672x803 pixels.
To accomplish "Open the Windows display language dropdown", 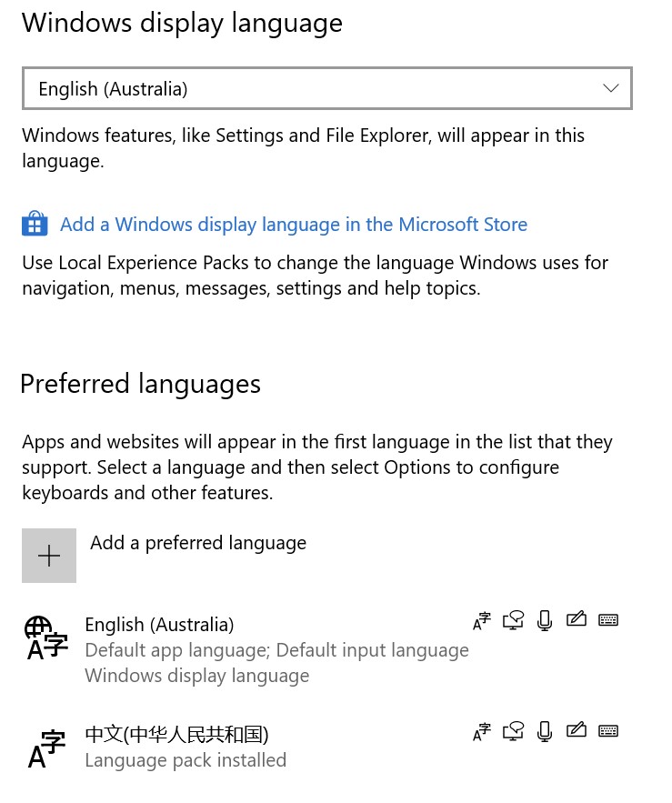I will 326,88.
